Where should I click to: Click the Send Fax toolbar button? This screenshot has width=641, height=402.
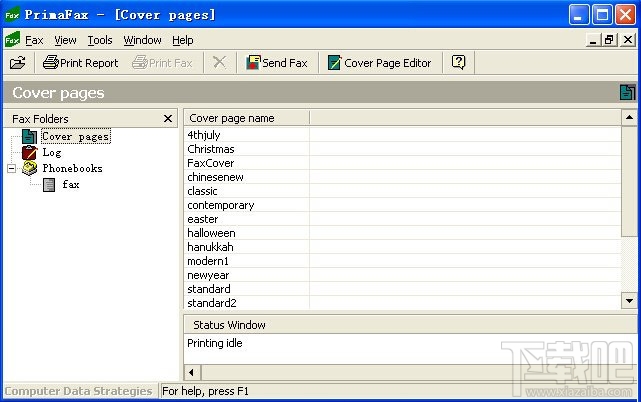(277, 63)
